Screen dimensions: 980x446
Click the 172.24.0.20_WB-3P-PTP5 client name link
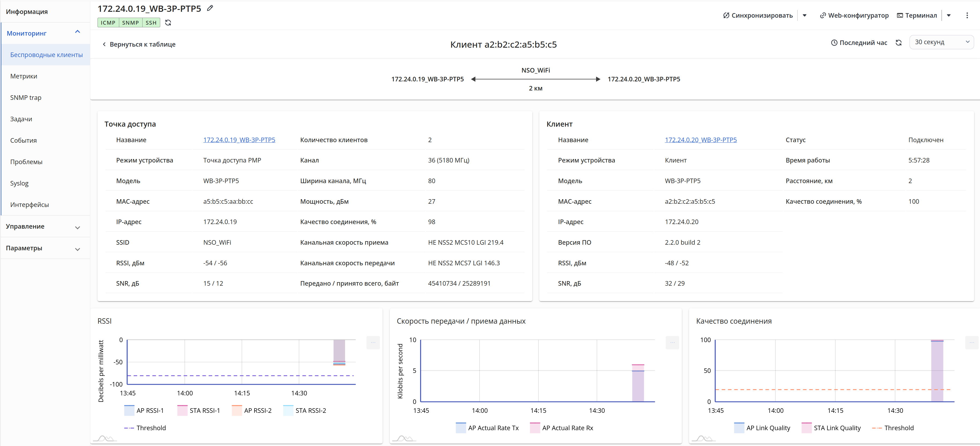click(x=700, y=140)
